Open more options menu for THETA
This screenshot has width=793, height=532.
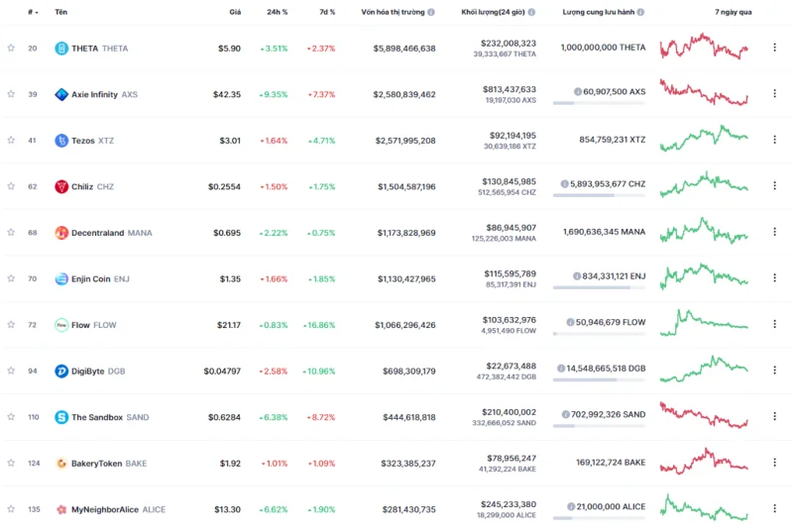(774, 48)
